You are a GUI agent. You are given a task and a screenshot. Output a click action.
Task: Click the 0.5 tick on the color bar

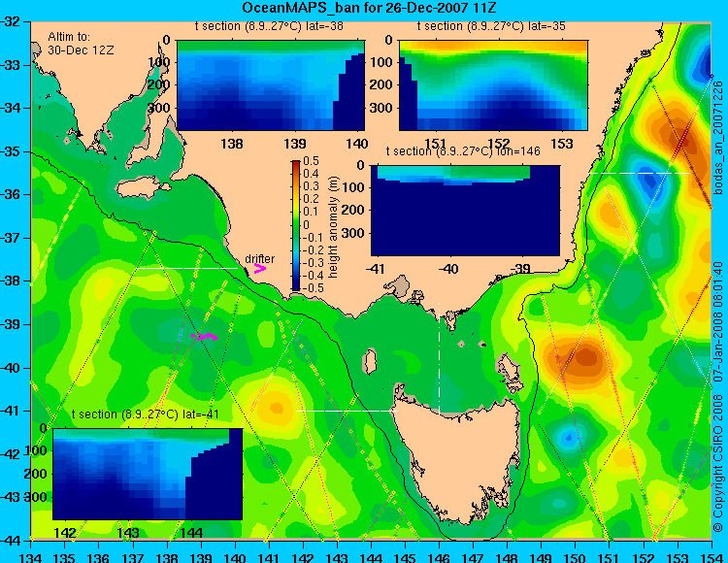pyautogui.click(x=311, y=161)
